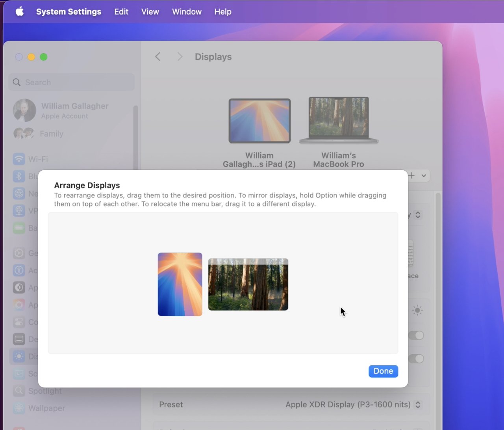Toggle the lower switch behind the dialog

[416, 359]
